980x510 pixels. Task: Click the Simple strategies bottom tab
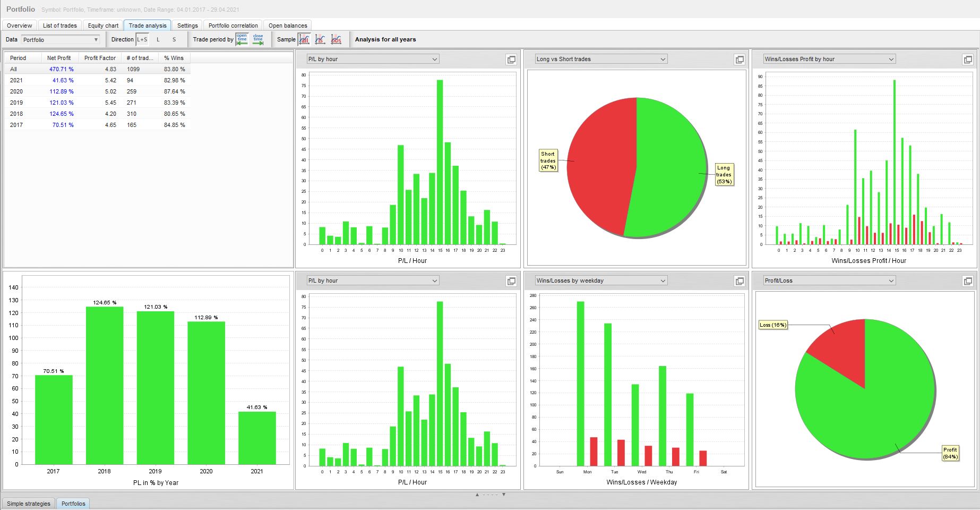[29, 504]
